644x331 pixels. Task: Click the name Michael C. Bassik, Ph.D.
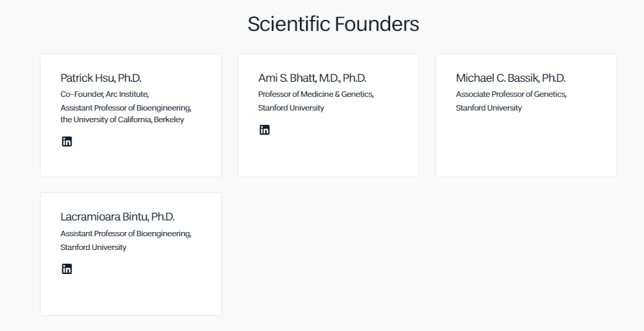point(511,78)
